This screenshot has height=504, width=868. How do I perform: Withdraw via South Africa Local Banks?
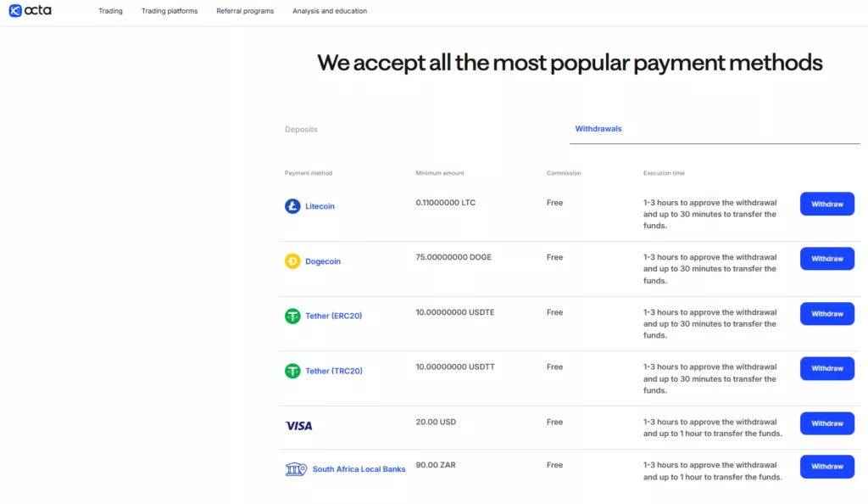(x=827, y=467)
